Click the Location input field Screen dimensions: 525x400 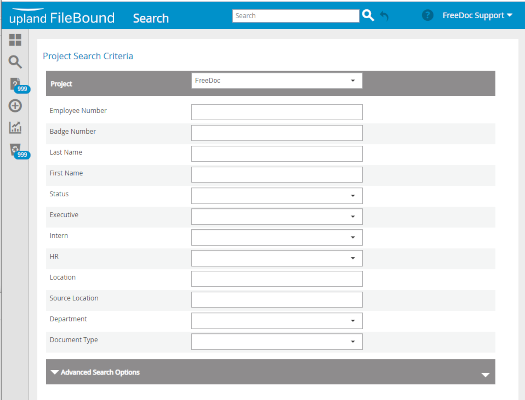tap(277, 279)
